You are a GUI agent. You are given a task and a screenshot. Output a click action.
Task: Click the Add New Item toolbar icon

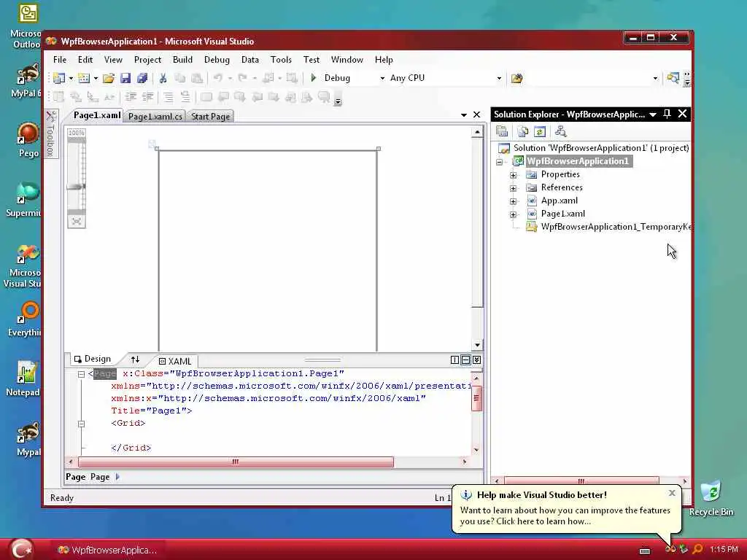point(84,78)
